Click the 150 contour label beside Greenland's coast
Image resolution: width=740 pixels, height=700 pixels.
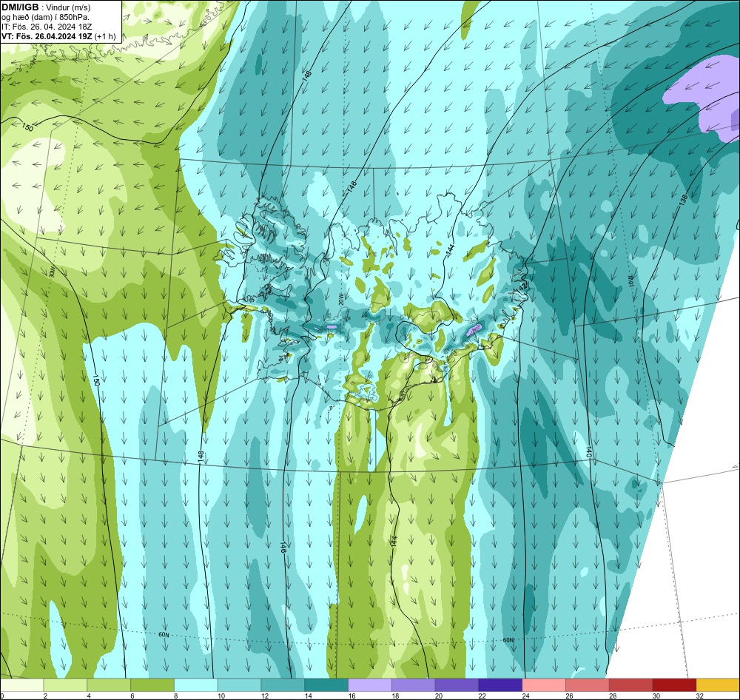(x=28, y=127)
